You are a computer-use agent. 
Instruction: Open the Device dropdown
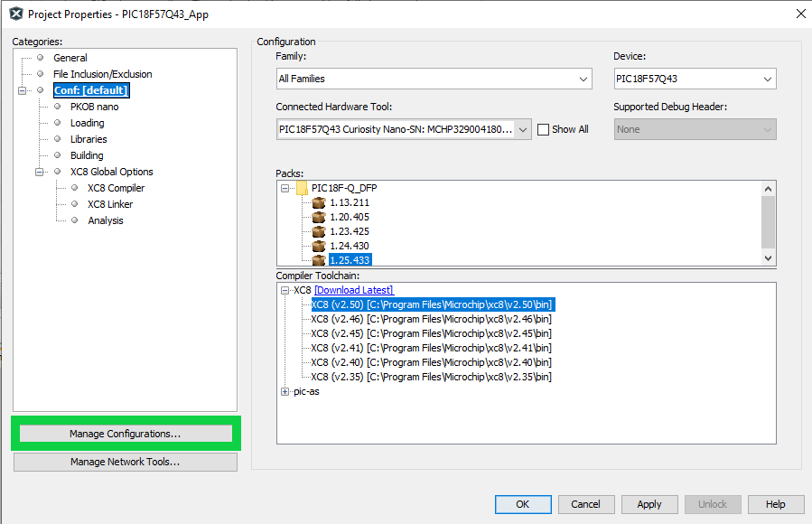pyautogui.click(x=695, y=79)
